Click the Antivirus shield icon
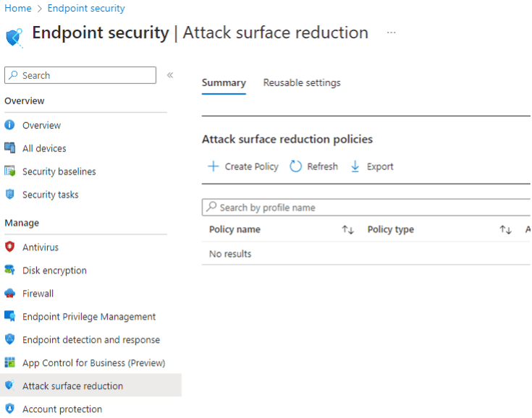The image size is (532, 418). (10, 247)
